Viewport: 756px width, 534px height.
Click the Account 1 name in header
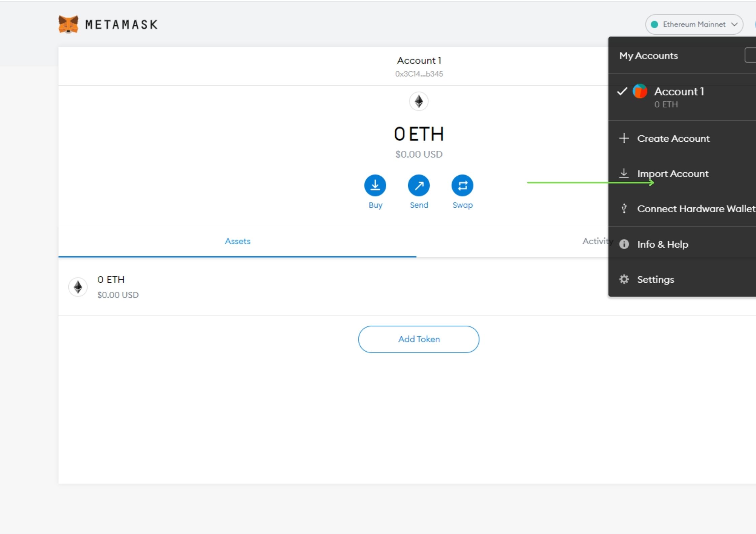pos(419,61)
